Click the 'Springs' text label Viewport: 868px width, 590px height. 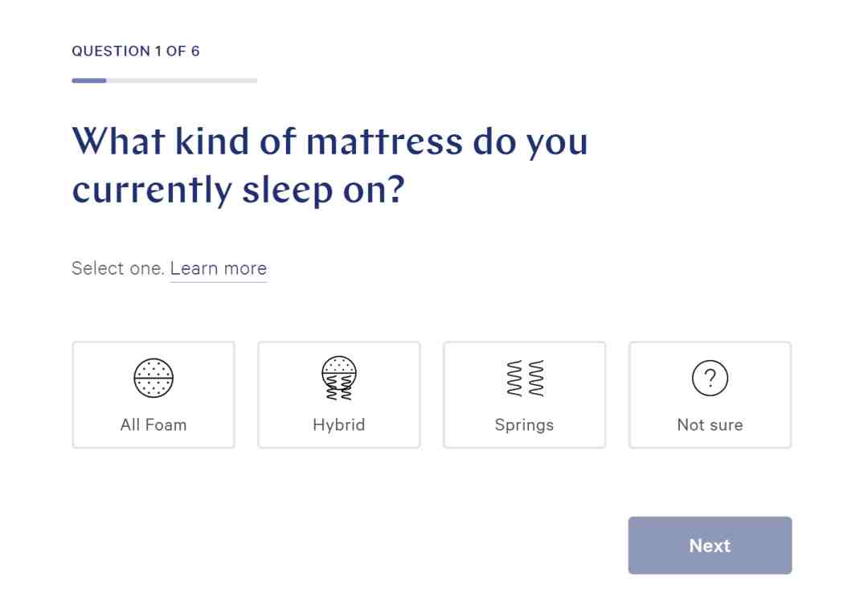tap(524, 425)
